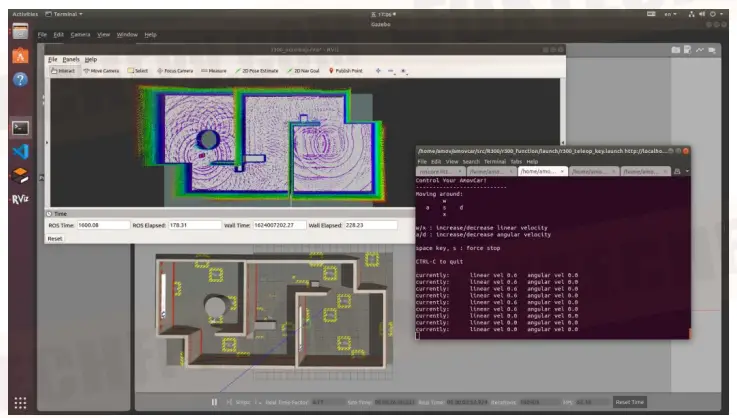Open the RViz Panels menu
Screen dimensions: 737x418
[x=71, y=59]
